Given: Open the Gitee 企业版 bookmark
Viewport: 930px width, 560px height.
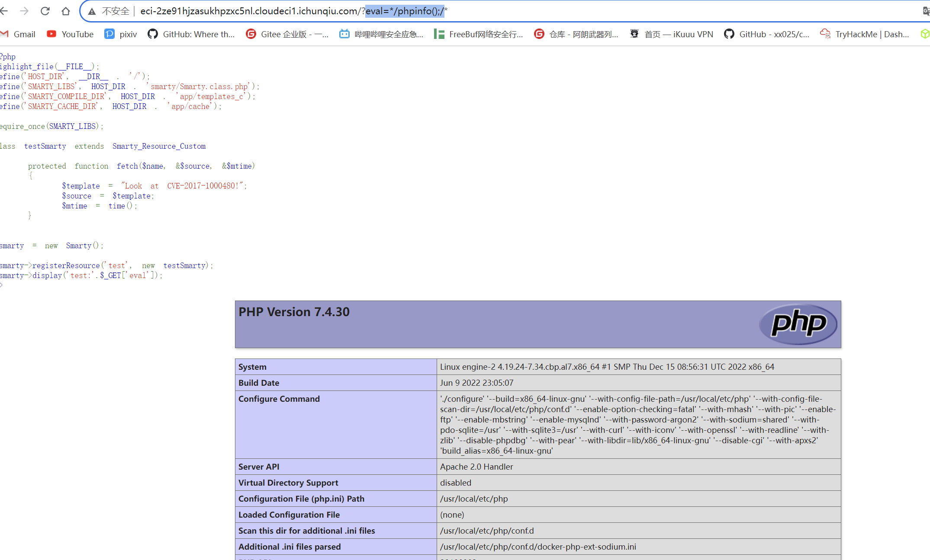Looking at the screenshot, I should 287,34.
